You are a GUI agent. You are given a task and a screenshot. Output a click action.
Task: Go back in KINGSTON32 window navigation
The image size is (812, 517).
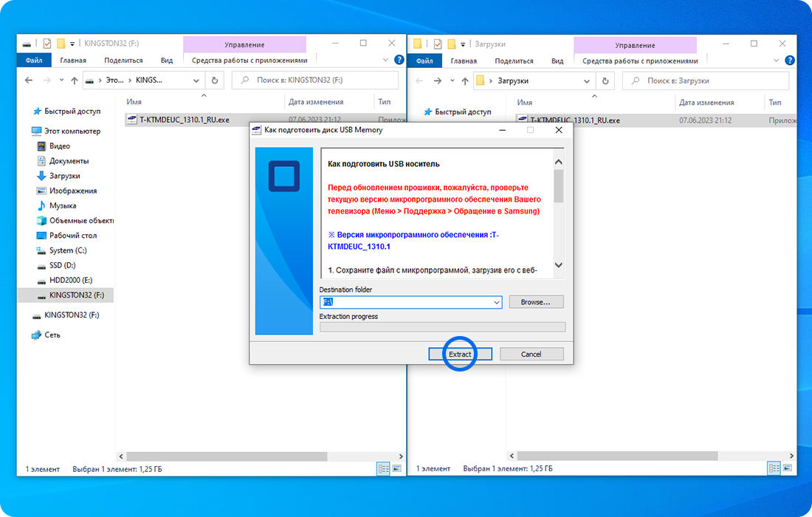(29, 81)
